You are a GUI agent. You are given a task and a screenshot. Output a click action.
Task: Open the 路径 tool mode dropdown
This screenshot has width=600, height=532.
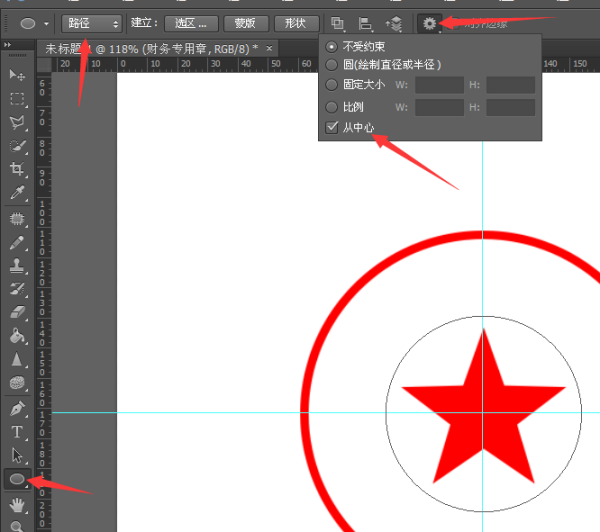point(92,24)
